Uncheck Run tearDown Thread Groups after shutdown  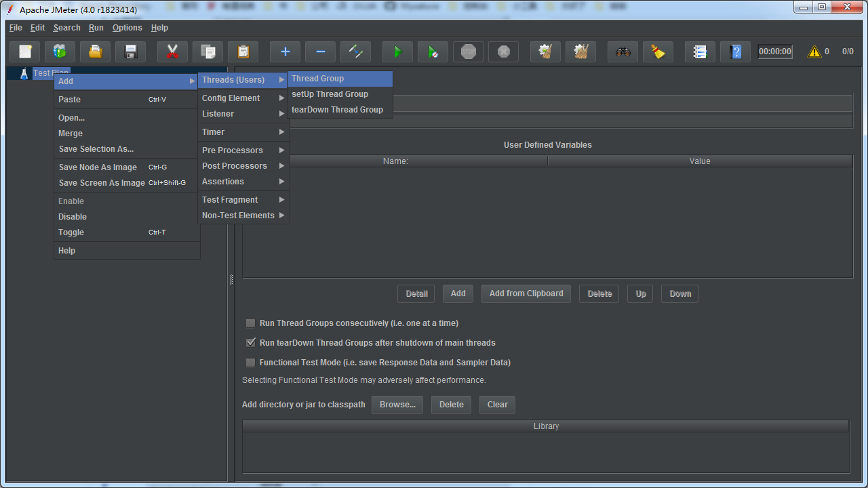tap(251, 343)
